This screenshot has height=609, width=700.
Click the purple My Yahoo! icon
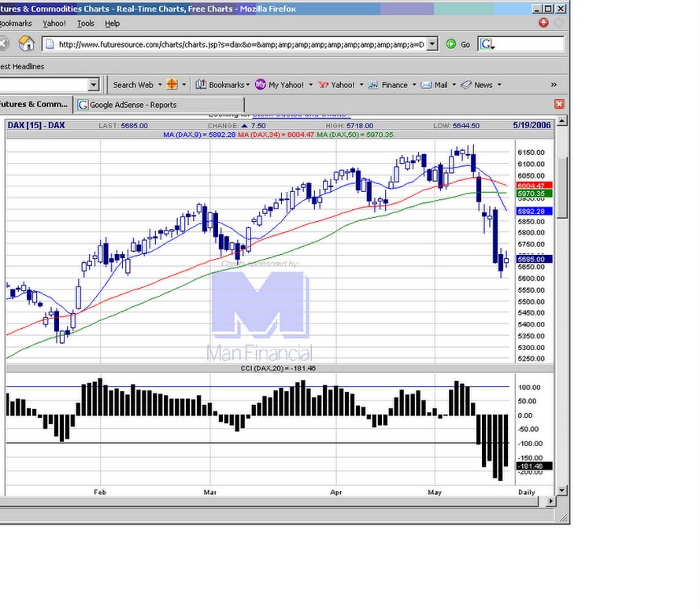[x=261, y=84]
